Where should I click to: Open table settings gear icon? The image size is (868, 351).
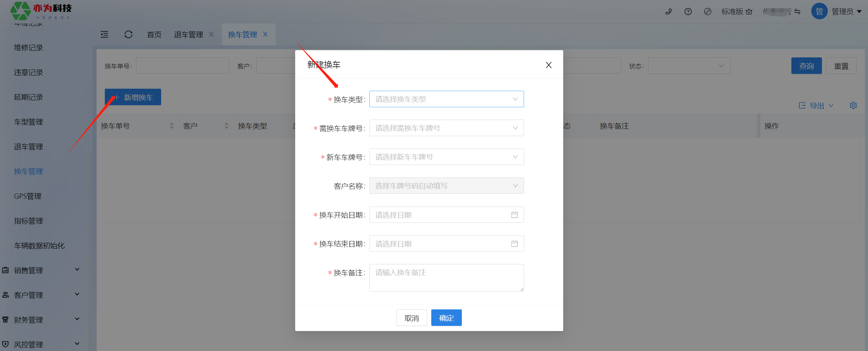pos(853,106)
